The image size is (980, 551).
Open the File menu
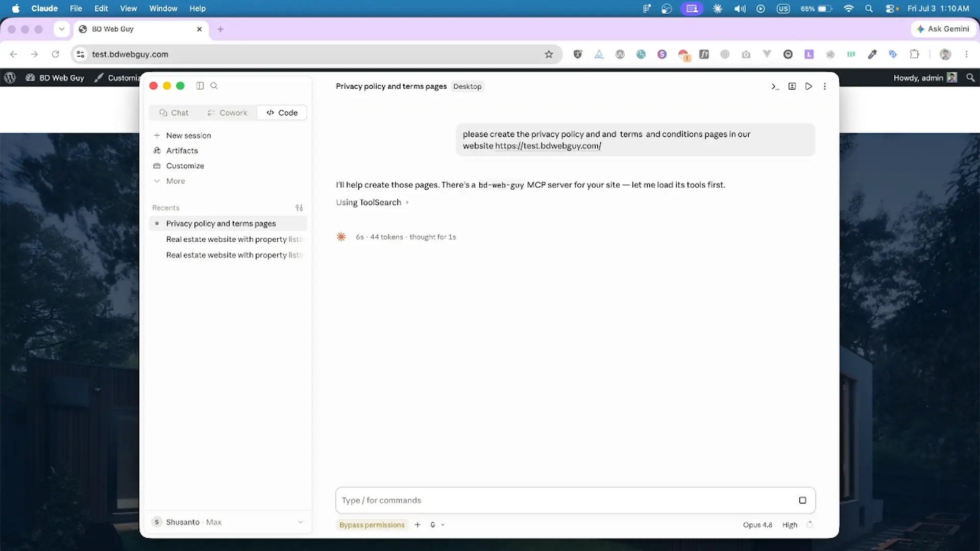click(76, 9)
